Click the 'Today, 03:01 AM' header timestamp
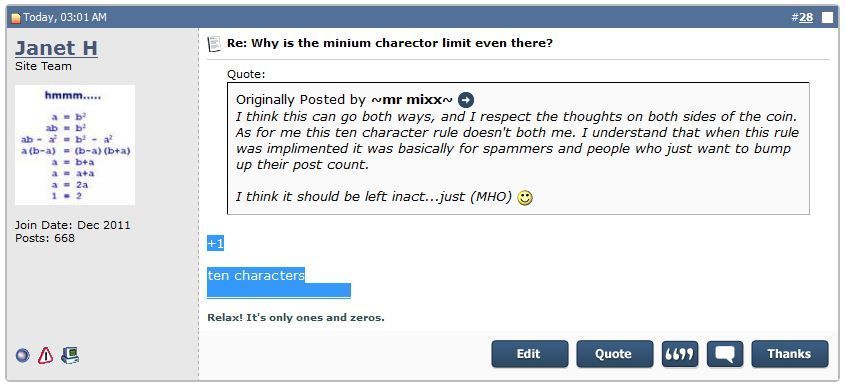 click(x=65, y=17)
